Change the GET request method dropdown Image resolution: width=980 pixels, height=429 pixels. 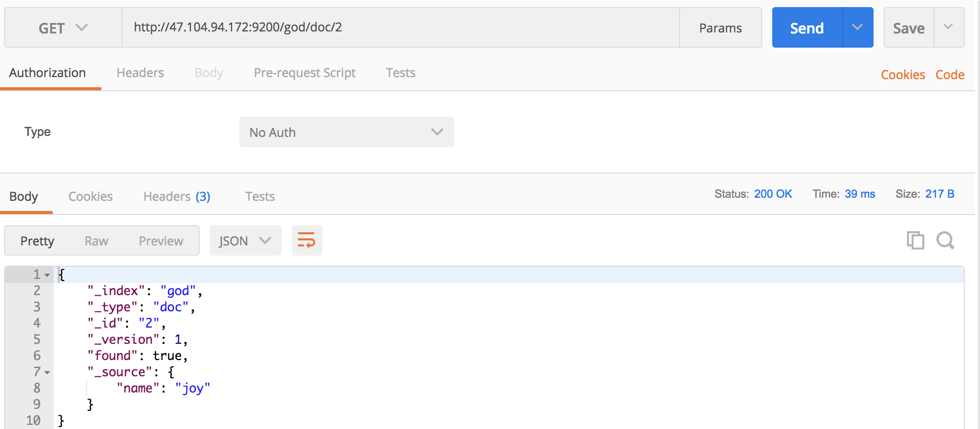pos(63,27)
